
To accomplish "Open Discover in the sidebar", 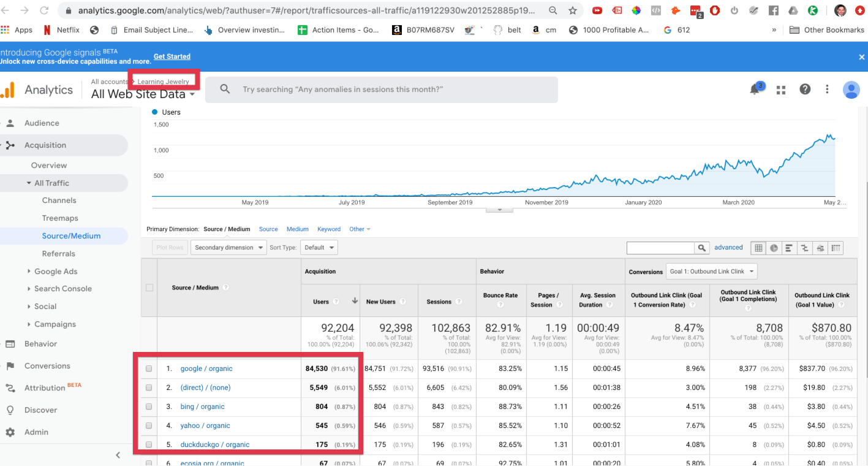I will click(x=40, y=410).
